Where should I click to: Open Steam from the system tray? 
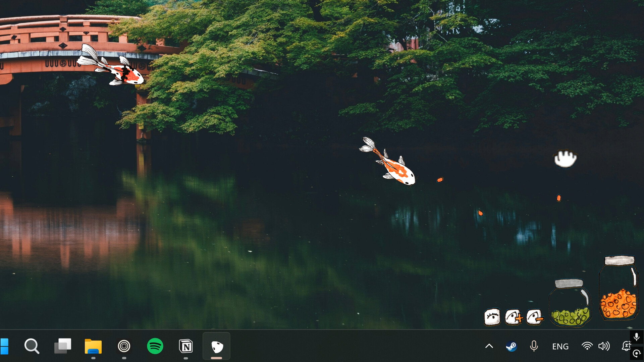point(511,346)
